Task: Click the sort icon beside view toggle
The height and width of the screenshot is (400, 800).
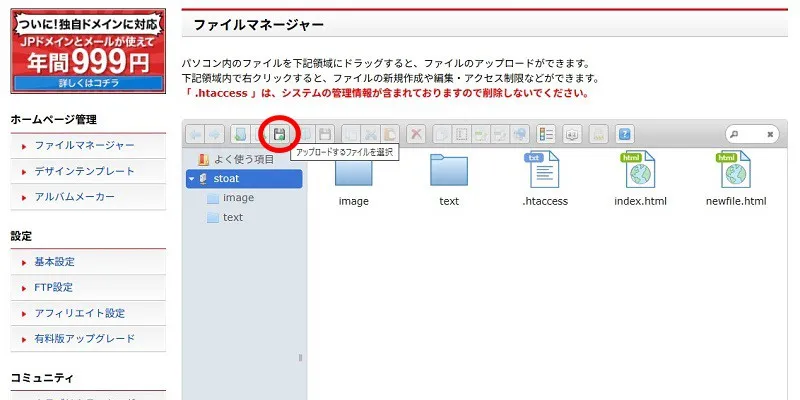Action: pyautogui.click(x=571, y=135)
